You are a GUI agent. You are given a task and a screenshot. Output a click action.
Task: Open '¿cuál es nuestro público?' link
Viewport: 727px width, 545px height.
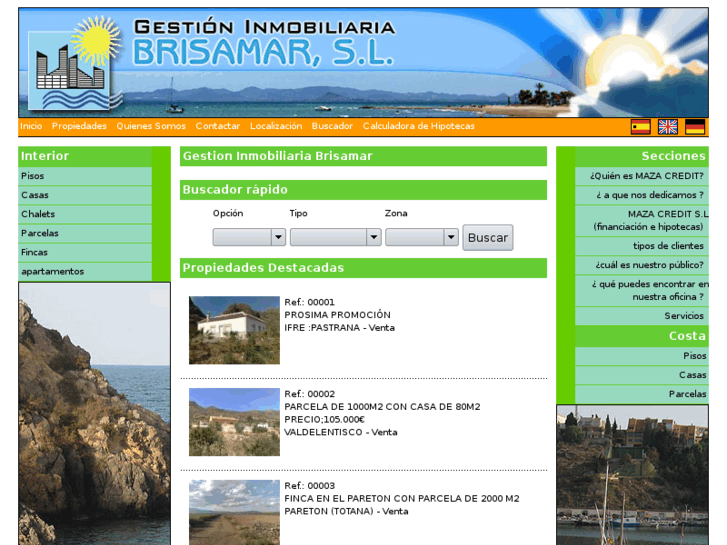[x=642, y=265]
